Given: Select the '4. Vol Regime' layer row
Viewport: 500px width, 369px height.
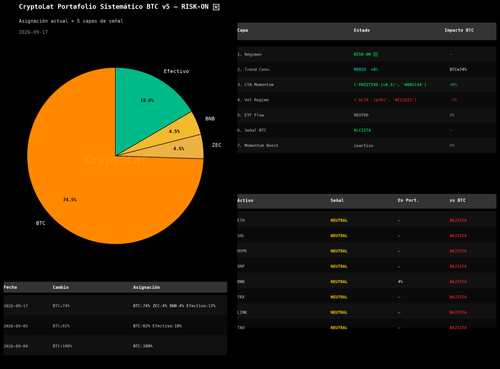Looking at the screenshot, I should pyautogui.click(x=367, y=100).
